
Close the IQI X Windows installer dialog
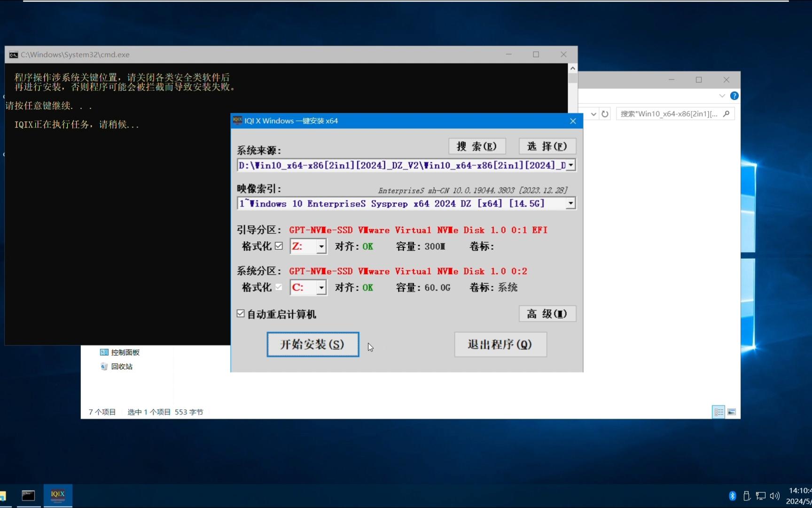(573, 121)
